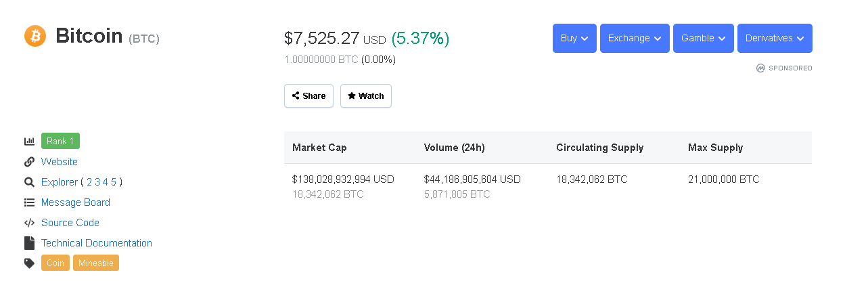Open the Website link
This screenshot has width=868, height=281.
pos(60,162)
